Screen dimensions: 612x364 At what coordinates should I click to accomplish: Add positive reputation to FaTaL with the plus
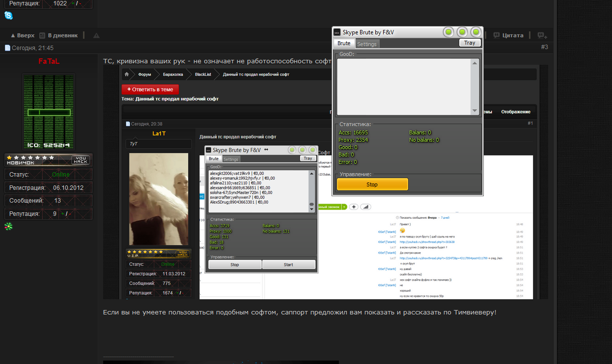coord(62,214)
